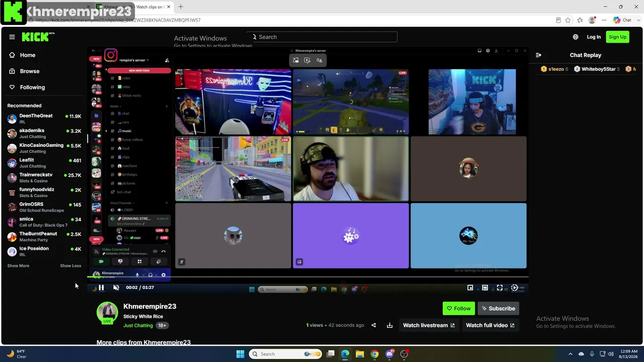
Task: Open Edge reader view icon
Action: click(x=558, y=20)
